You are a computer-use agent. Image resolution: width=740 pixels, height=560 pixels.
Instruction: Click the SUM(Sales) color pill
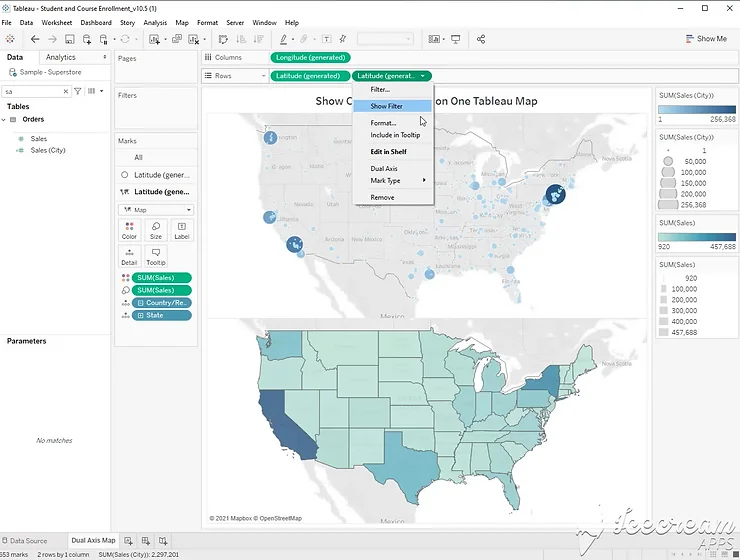[161, 278]
